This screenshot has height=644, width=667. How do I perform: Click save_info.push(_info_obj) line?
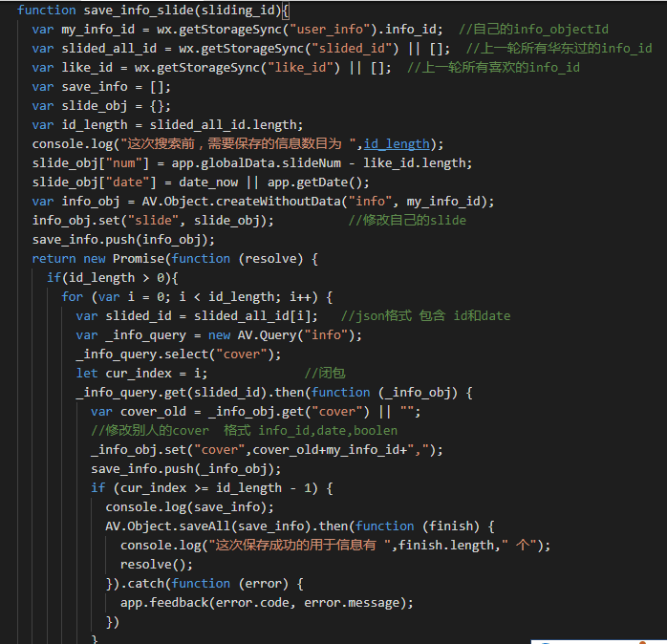[x=186, y=469]
